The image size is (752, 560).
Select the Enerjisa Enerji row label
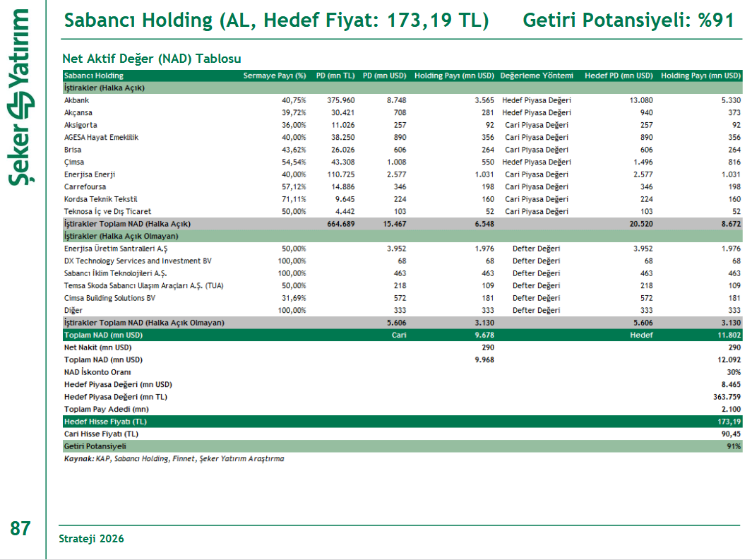tap(90, 174)
